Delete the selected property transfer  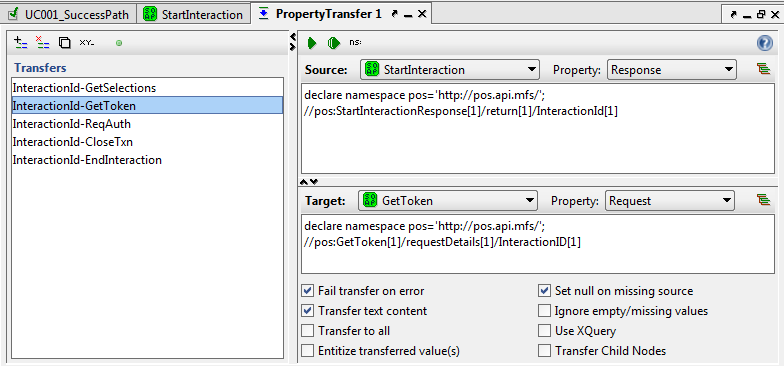click(x=42, y=43)
